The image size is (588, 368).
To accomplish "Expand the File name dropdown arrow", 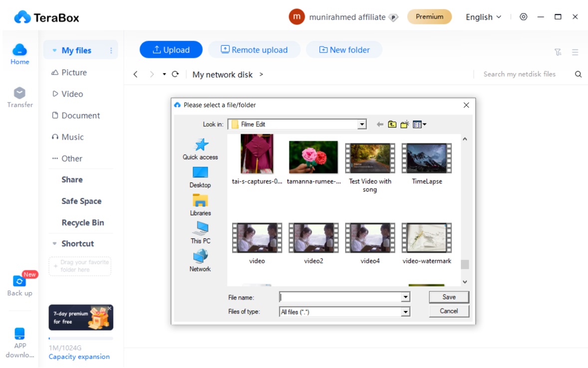I will click(405, 297).
